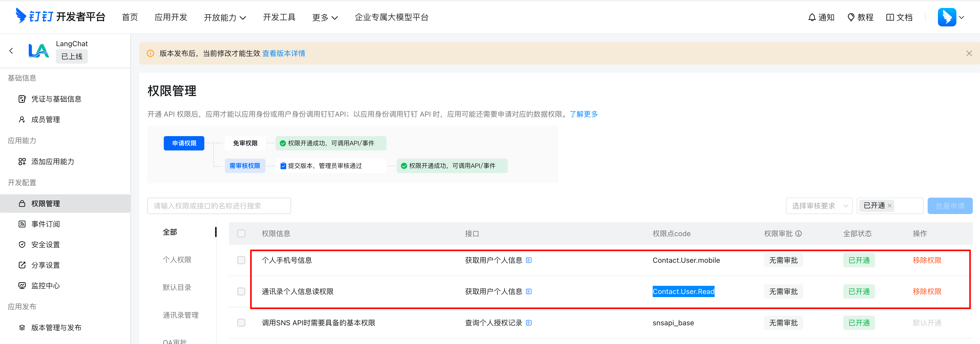Click the notification bell icon
980x344 pixels.
812,17
